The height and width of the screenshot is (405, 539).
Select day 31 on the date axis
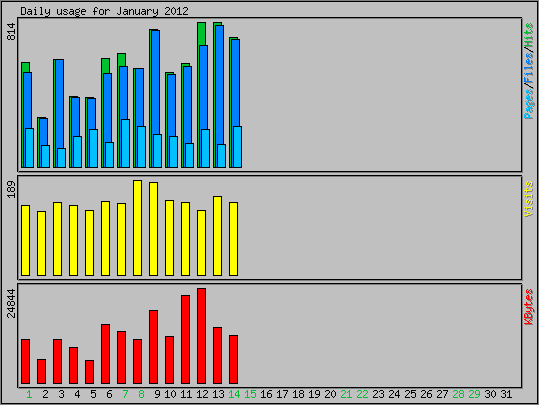pos(506,394)
